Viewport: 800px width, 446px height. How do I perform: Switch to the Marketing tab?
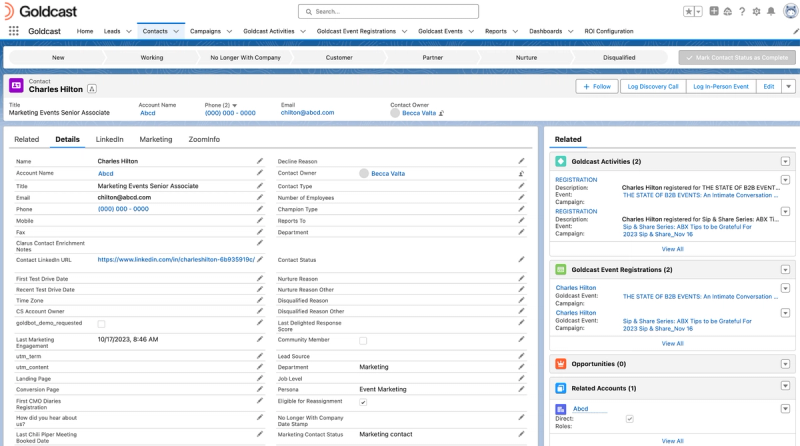(156, 139)
